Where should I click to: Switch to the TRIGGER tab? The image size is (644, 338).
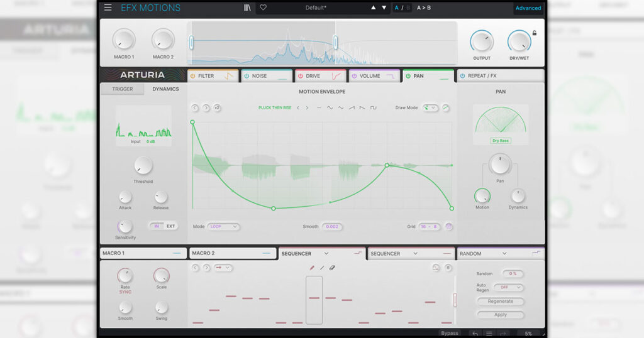[x=123, y=89]
